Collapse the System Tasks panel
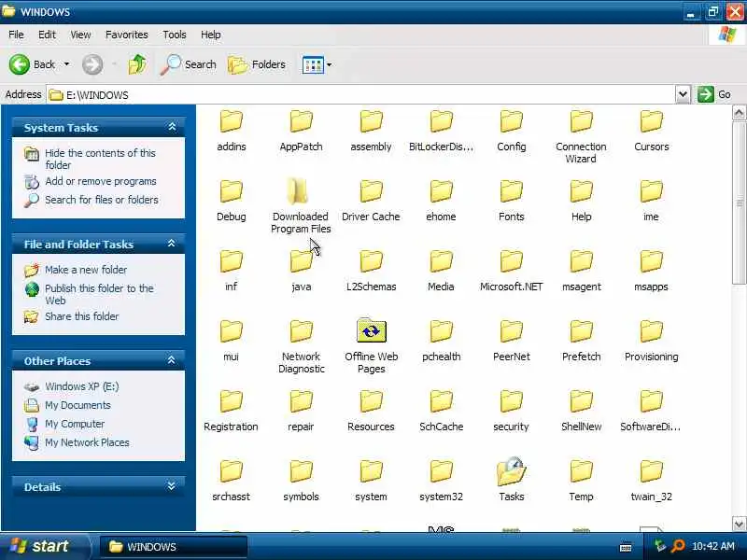 (172, 127)
